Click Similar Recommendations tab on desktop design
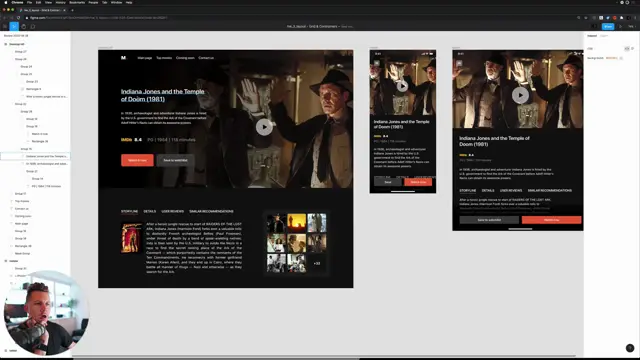640x360 pixels. point(211,211)
